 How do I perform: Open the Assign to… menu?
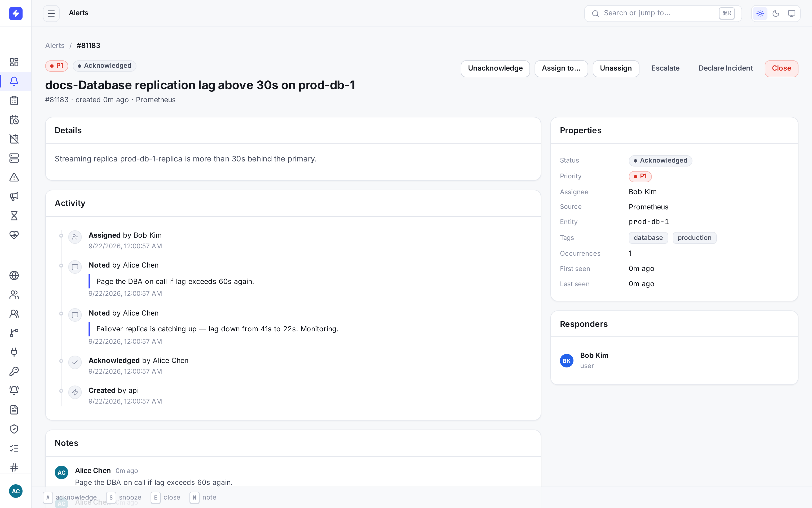[561, 69]
